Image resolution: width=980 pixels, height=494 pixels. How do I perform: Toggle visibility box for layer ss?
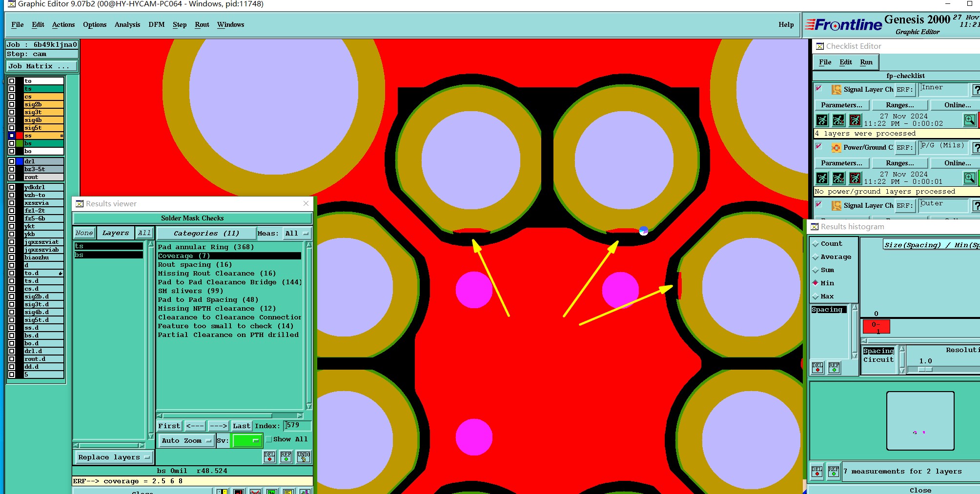tap(12, 136)
